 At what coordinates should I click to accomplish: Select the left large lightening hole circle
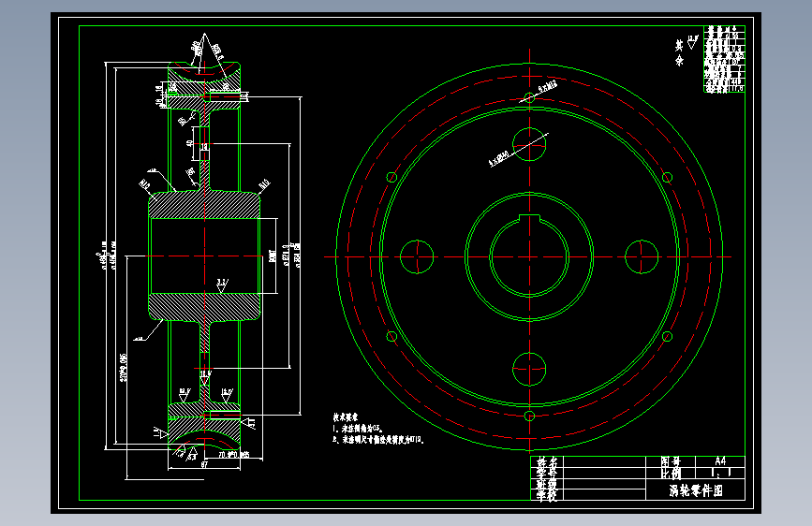417,256
